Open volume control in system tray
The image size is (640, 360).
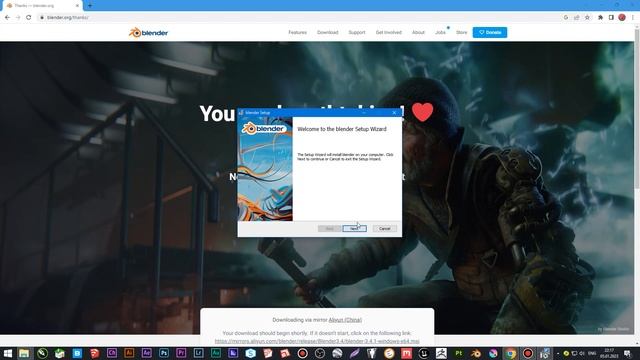coord(582,353)
